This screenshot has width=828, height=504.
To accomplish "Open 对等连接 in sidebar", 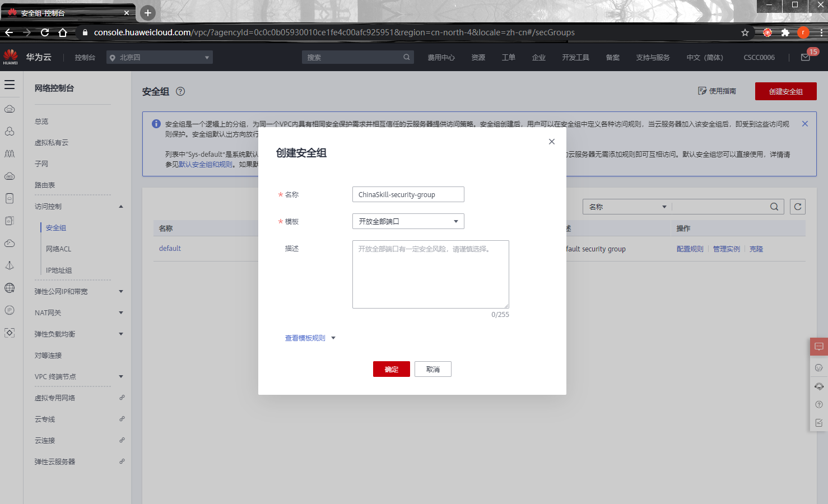I will tap(48, 355).
